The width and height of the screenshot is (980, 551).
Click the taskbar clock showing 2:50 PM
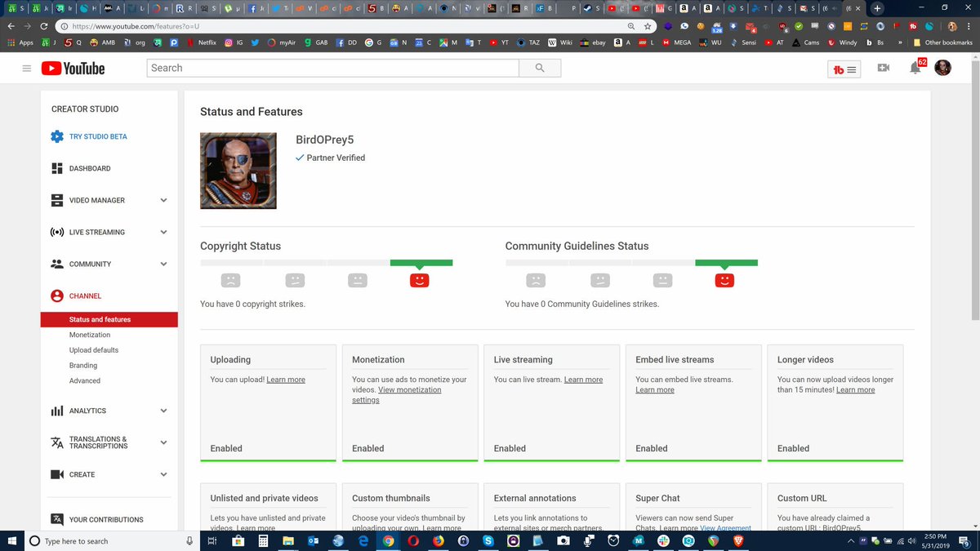click(x=935, y=540)
